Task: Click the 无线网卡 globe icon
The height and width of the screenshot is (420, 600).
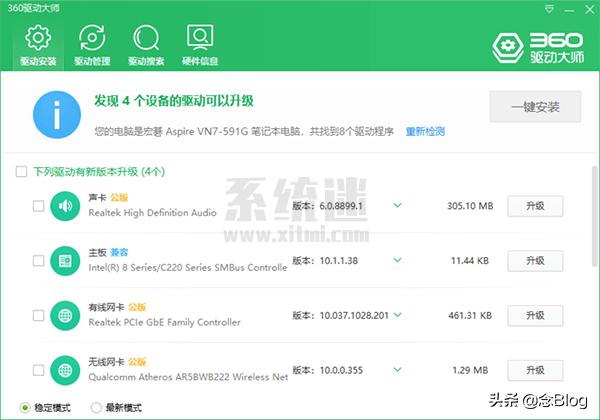Action: coord(65,370)
